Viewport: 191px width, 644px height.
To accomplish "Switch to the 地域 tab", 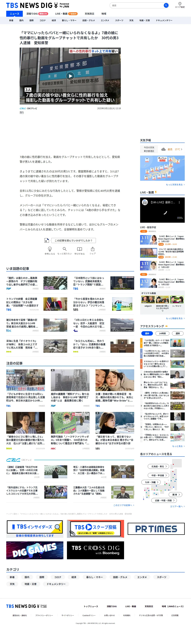I will pyautogui.click(x=104, y=14).
